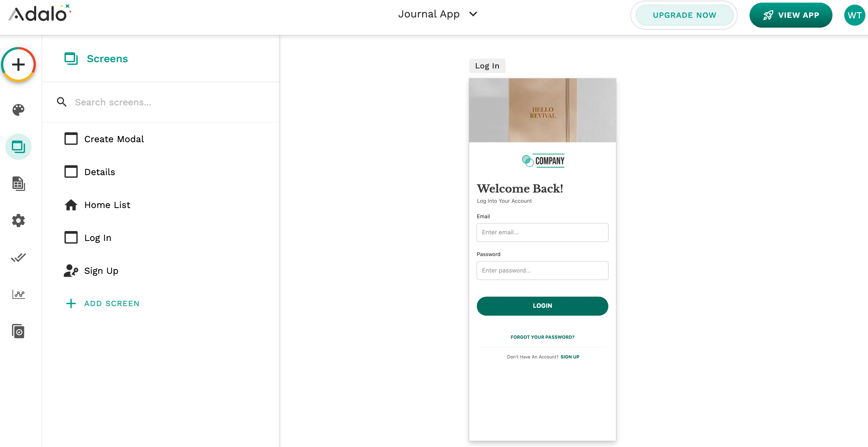Select Create Modal in screens list
The width and height of the screenshot is (868, 447).
[114, 139]
